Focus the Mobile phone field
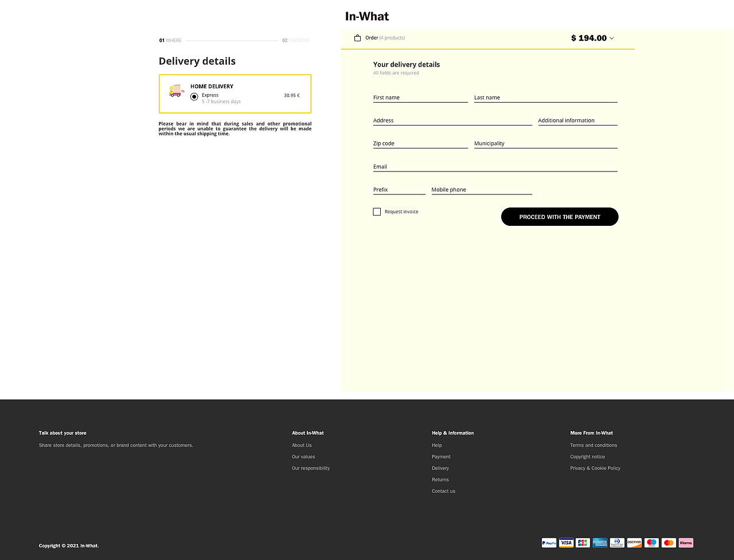The width and height of the screenshot is (734, 560). click(x=482, y=189)
